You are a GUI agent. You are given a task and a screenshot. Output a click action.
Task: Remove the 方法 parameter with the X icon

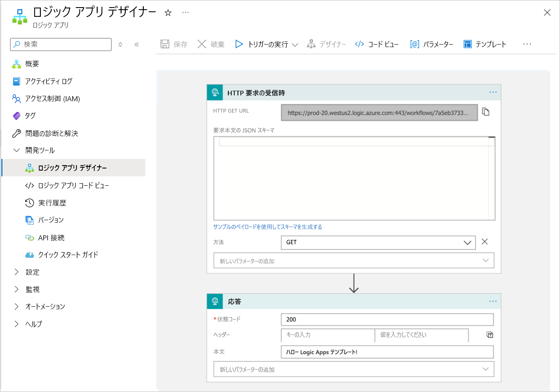click(x=485, y=242)
